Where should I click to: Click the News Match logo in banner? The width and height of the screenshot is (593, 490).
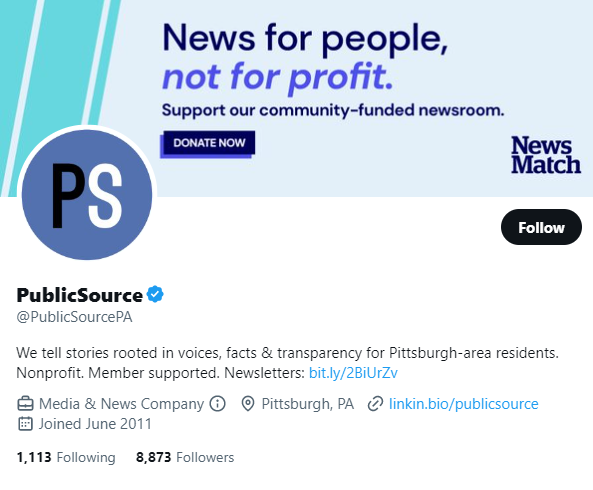click(x=545, y=155)
